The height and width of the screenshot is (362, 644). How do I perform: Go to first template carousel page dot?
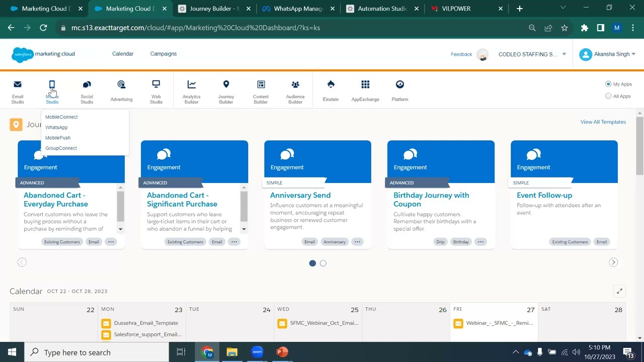coord(312,263)
